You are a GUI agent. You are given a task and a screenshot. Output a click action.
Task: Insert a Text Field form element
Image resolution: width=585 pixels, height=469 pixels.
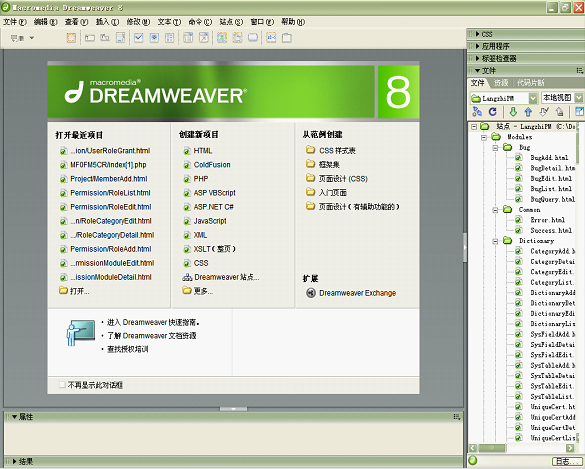pyautogui.click(x=90, y=38)
